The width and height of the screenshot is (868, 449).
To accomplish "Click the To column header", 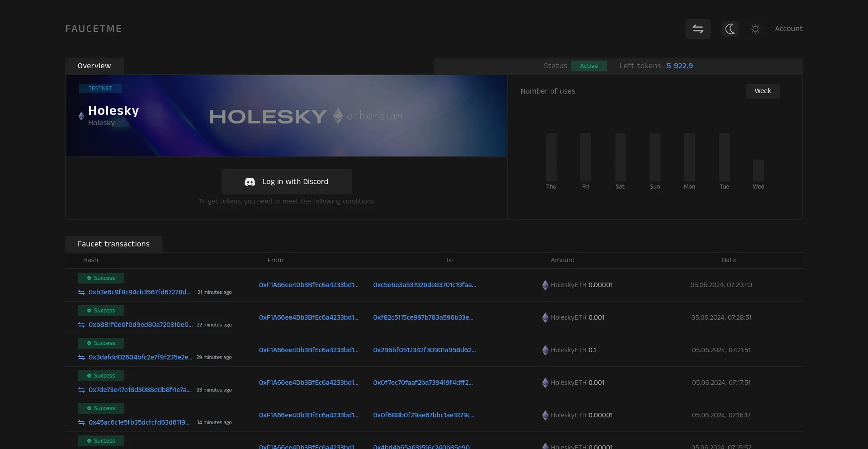I will pyautogui.click(x=449, y=260).
